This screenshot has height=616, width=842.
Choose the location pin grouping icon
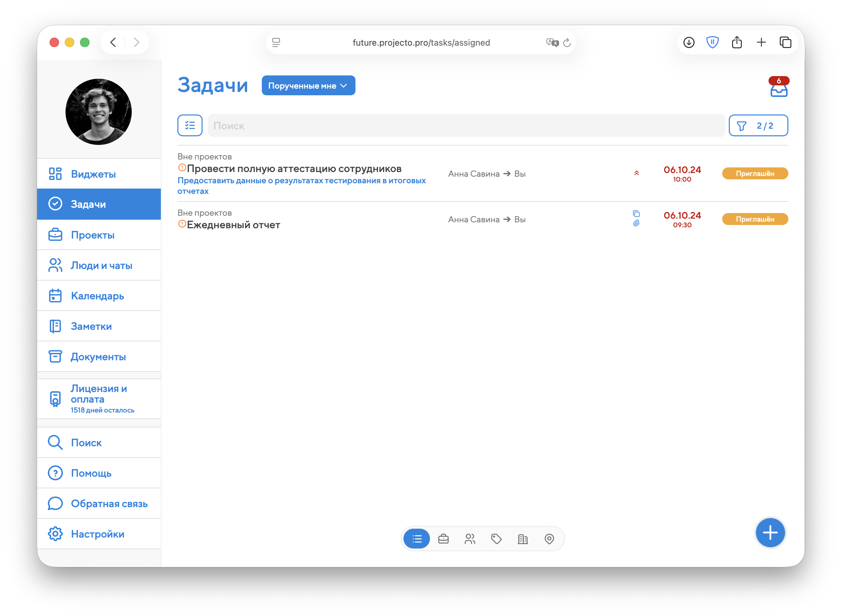click(549, 539)
